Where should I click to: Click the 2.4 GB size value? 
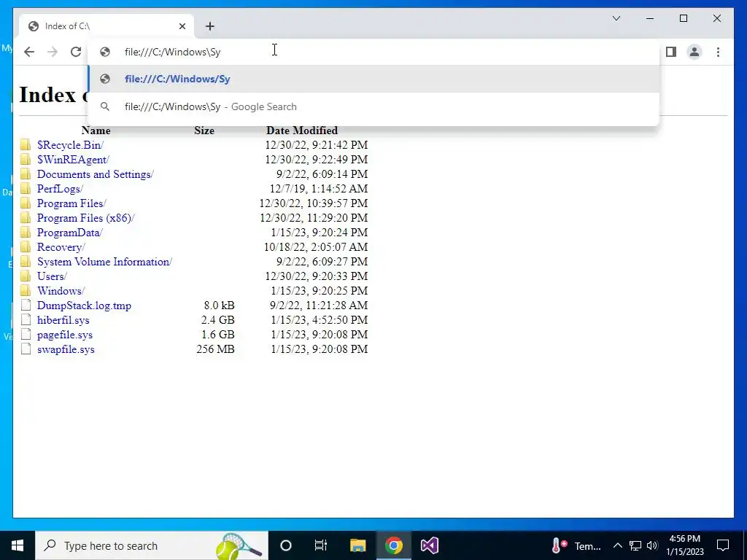coord(217,320)
